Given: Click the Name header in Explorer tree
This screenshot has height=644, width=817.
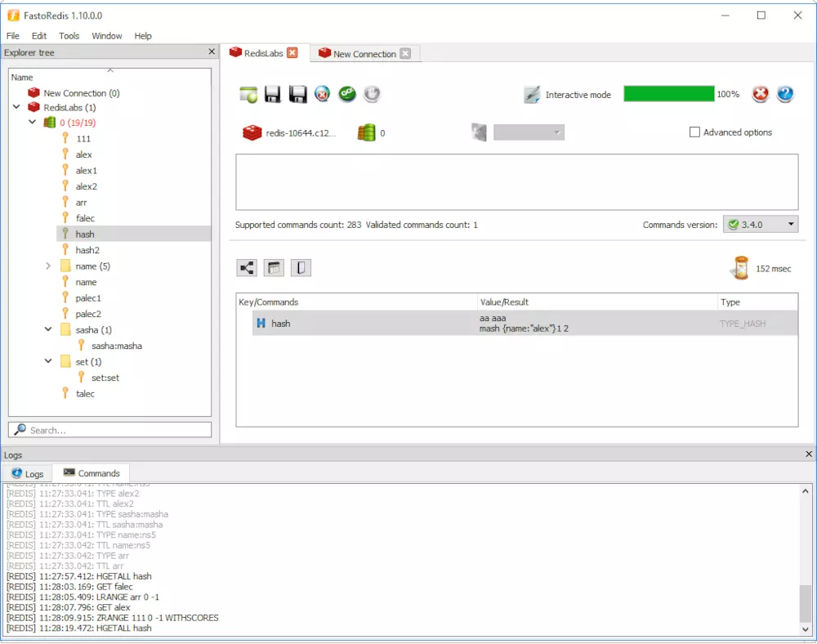Looking at the screenshot, I should [110, 77].
